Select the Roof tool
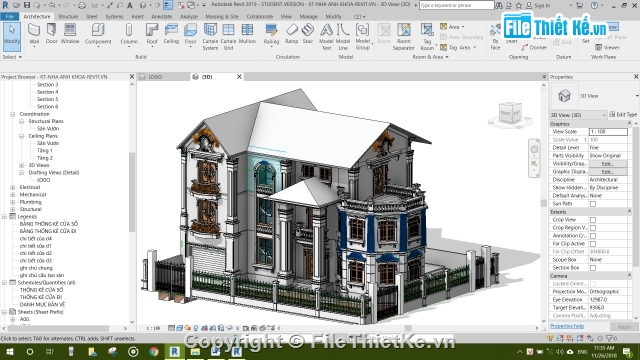 [x=152, y=34]
